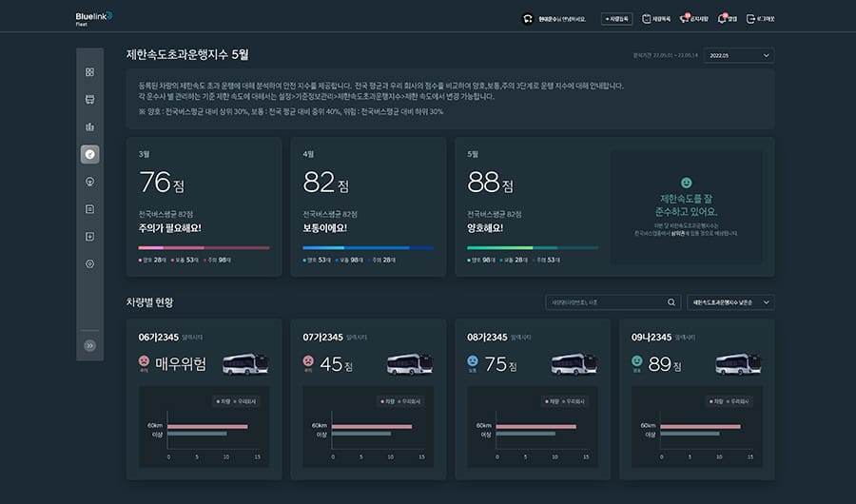Click the settings gear icon in sidebar
This screenshot has width=856, height=504.
point(89,263)
